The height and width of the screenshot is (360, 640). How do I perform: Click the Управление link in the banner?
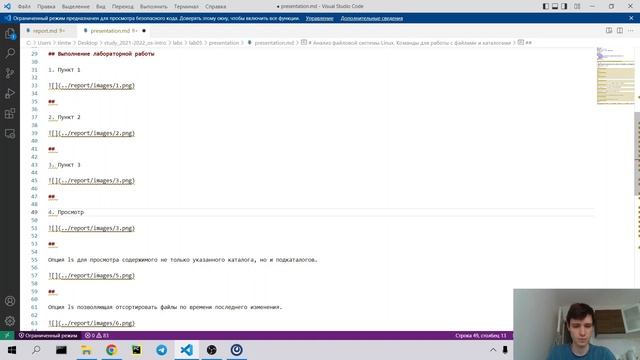click(319, 18)
